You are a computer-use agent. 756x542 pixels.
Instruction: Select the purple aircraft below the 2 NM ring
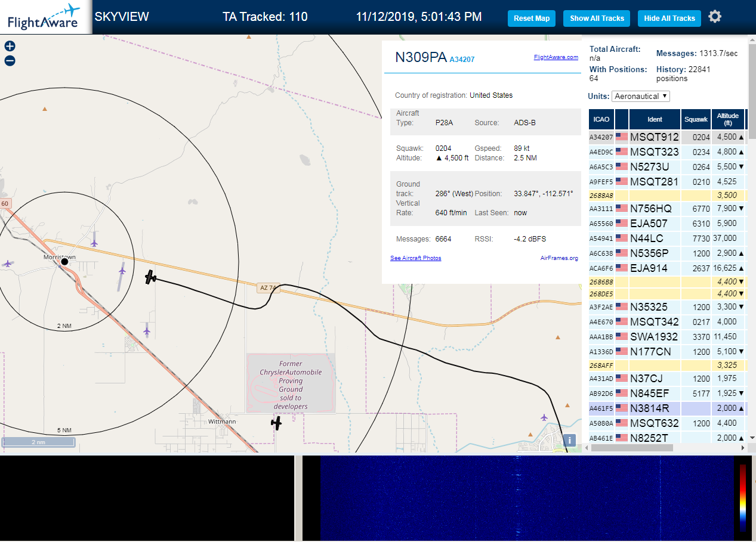(147, 331)
